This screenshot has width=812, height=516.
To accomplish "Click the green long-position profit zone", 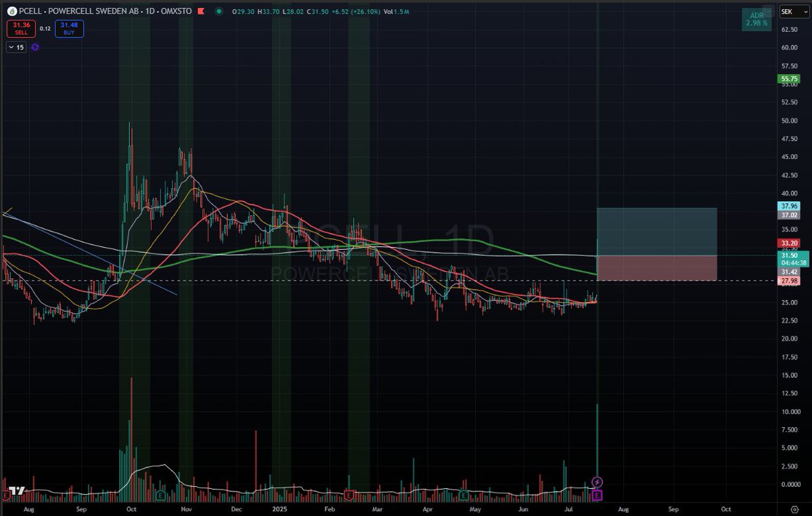I will (x=656, y=232).
